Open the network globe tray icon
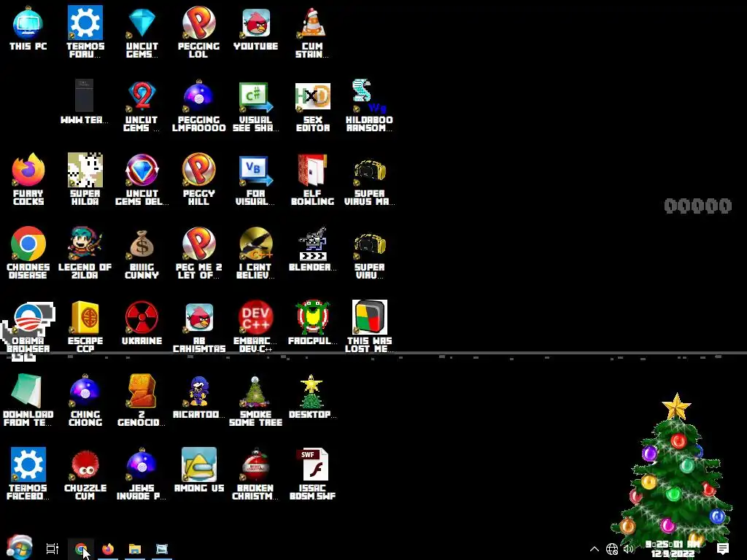Viewport: 747px width, 560px height. tap(612, 549)
